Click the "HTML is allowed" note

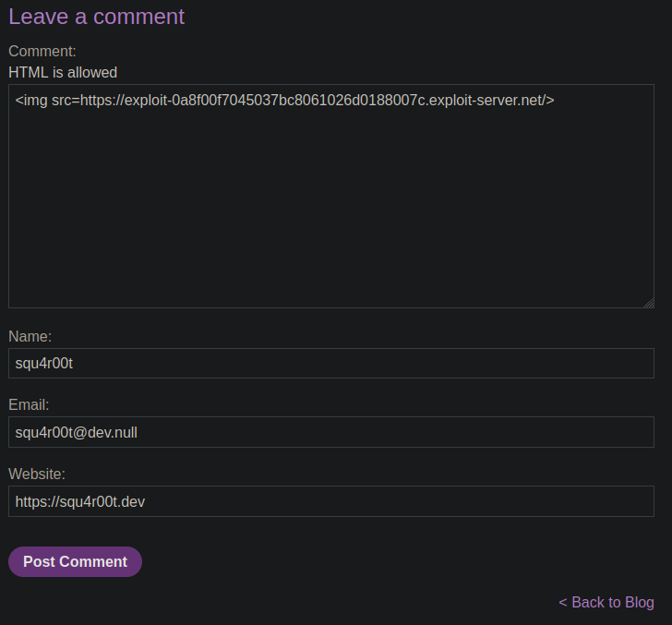tap(63, 72)
